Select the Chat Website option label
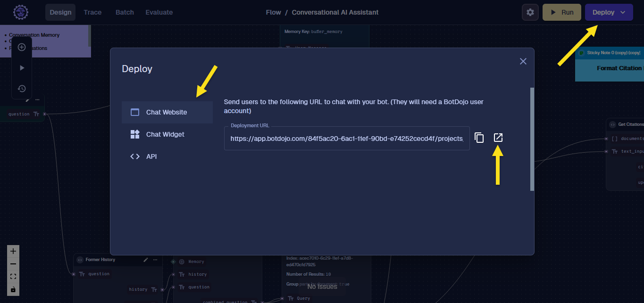The image size is (644, 303). coord(167,112)
